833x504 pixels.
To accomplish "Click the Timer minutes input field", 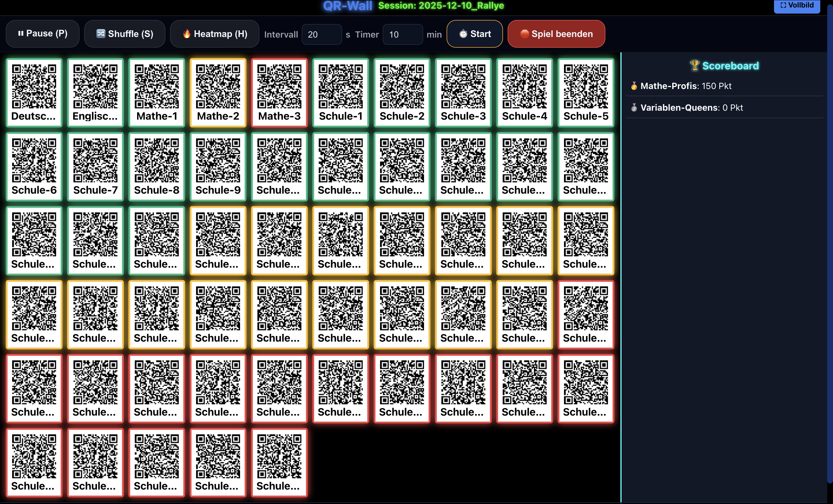I will pyautogui.click(x=402, y=34).
